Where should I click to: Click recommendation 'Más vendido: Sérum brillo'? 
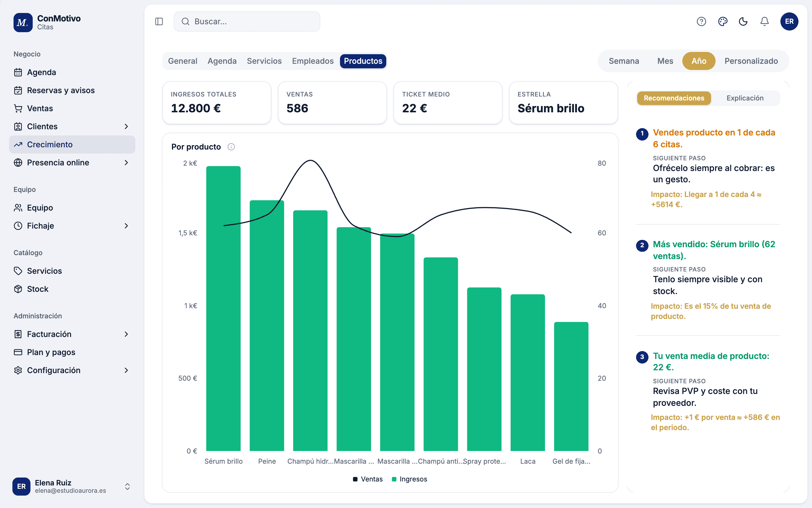714,250
